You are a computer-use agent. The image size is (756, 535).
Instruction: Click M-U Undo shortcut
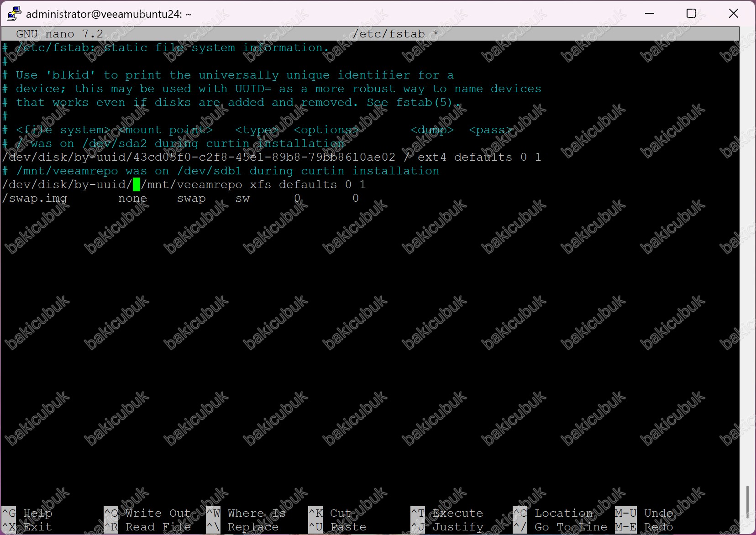(x=644, y=513)
